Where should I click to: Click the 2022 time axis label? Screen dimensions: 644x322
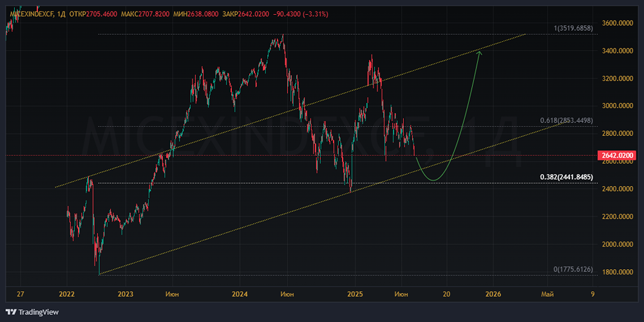pyautogui.click(x=66, y=294)
